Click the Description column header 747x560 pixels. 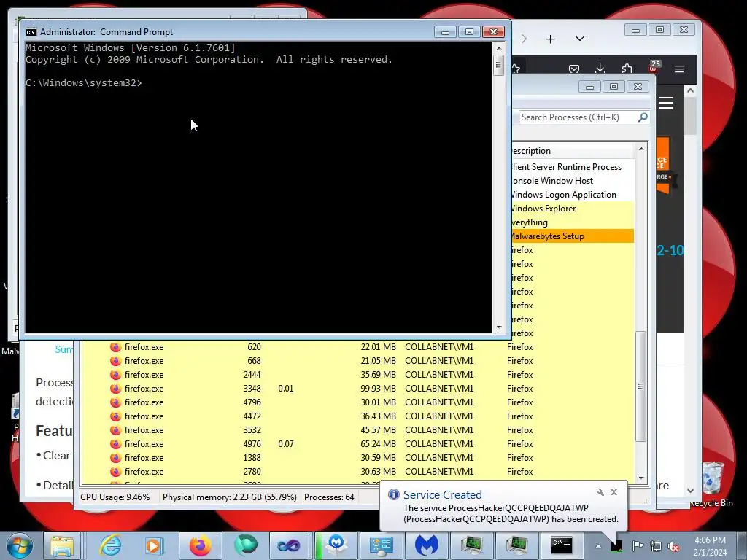573,151
